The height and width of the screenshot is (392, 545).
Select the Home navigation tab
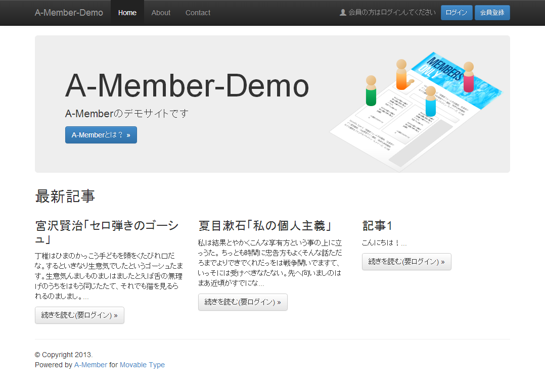click(x=127, y=13)
